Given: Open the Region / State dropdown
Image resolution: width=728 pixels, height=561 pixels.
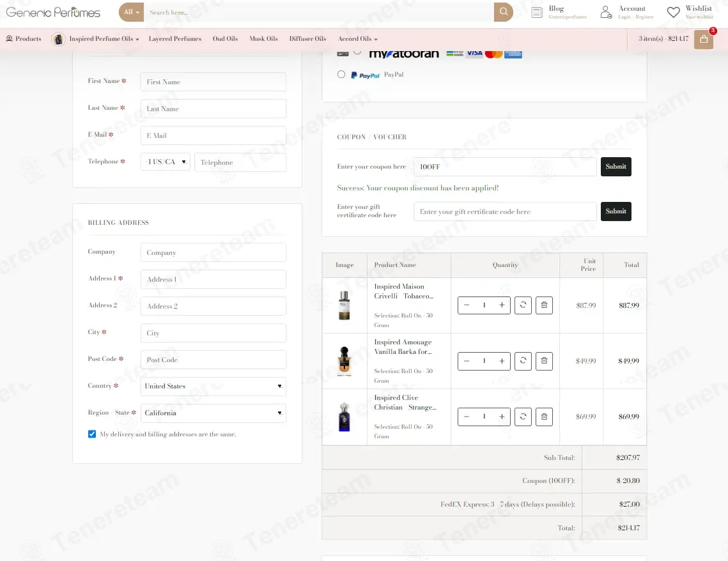Looking at the screenshot, I should tap(213, 413).
